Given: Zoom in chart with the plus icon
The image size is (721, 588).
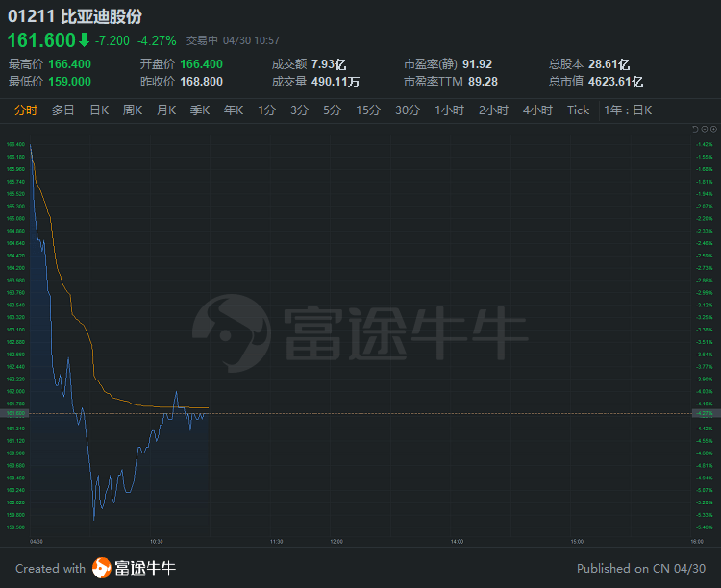Looking at the screenshot, I should 713,129.
